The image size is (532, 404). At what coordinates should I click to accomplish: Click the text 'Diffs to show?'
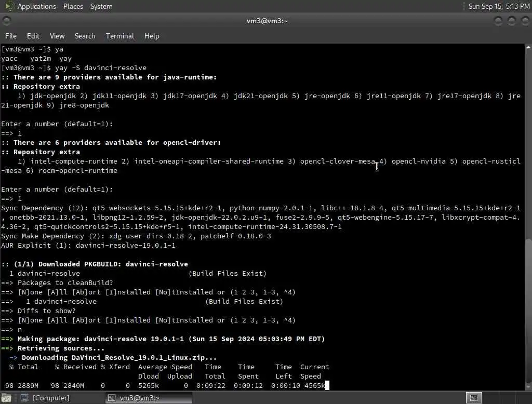46,311
